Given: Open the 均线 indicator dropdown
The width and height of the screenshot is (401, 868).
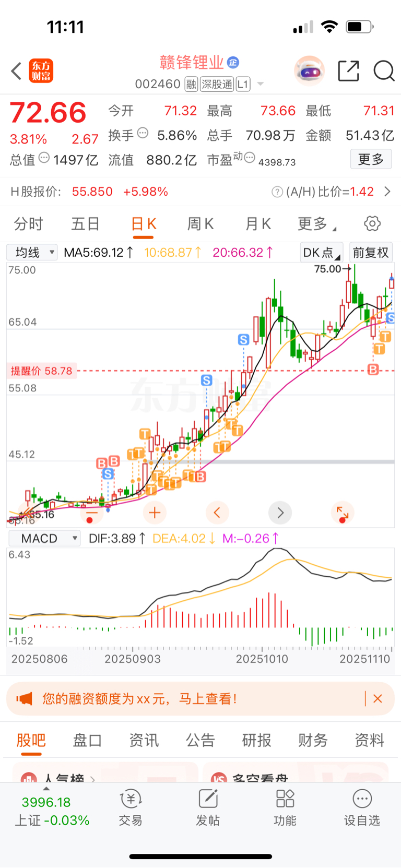Looking at the screenshot, I should [31, 253].
